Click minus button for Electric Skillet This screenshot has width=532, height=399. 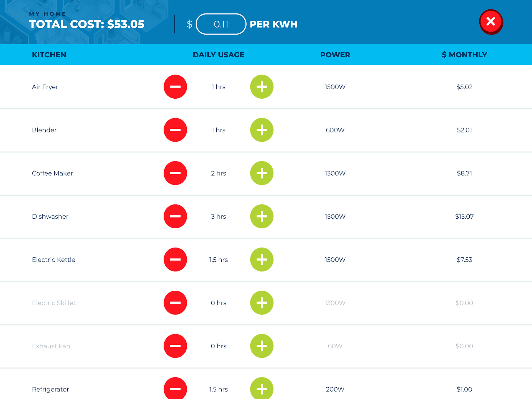pos(175,303)
